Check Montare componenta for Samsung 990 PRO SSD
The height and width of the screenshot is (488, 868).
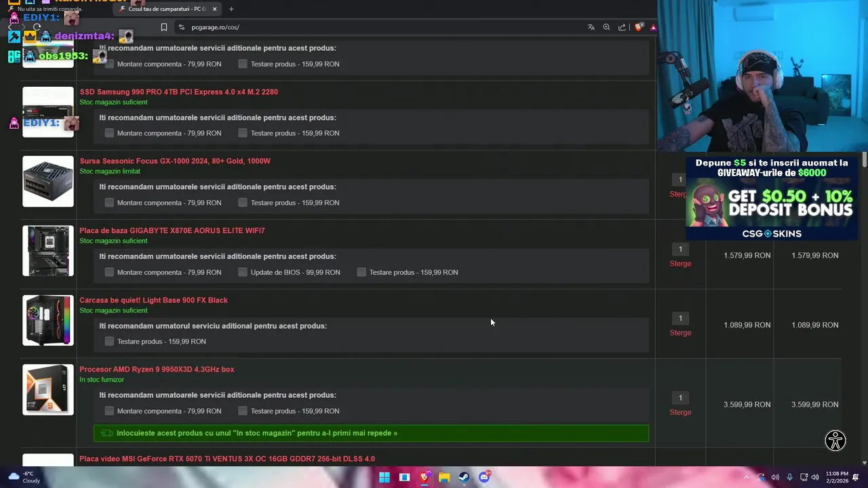(109, 133)
